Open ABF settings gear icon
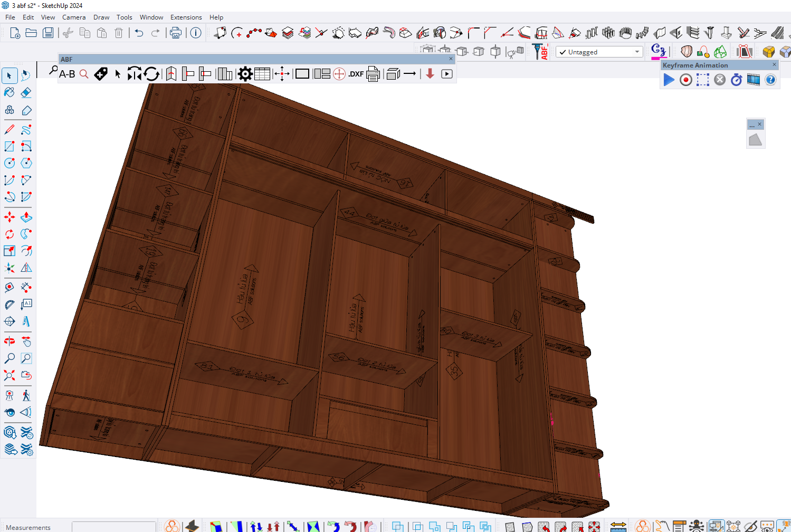Screen dimensions: 791x532 (x=245, y=74)
